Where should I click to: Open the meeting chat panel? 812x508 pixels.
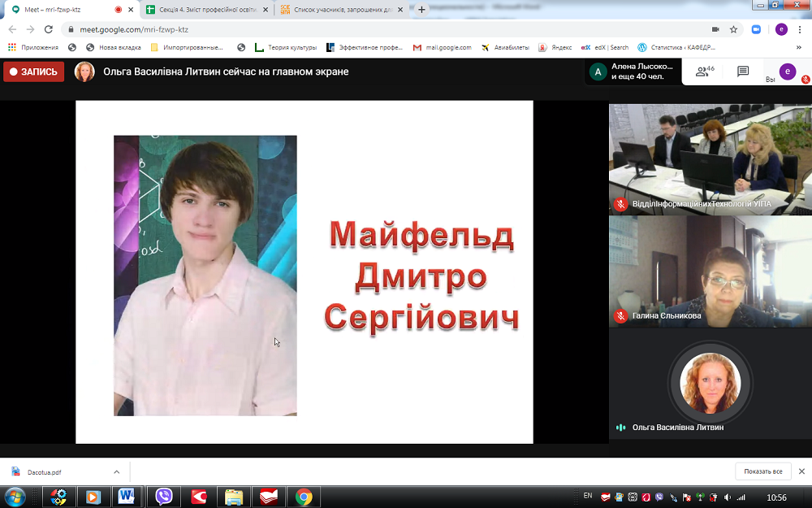(742, 71)
